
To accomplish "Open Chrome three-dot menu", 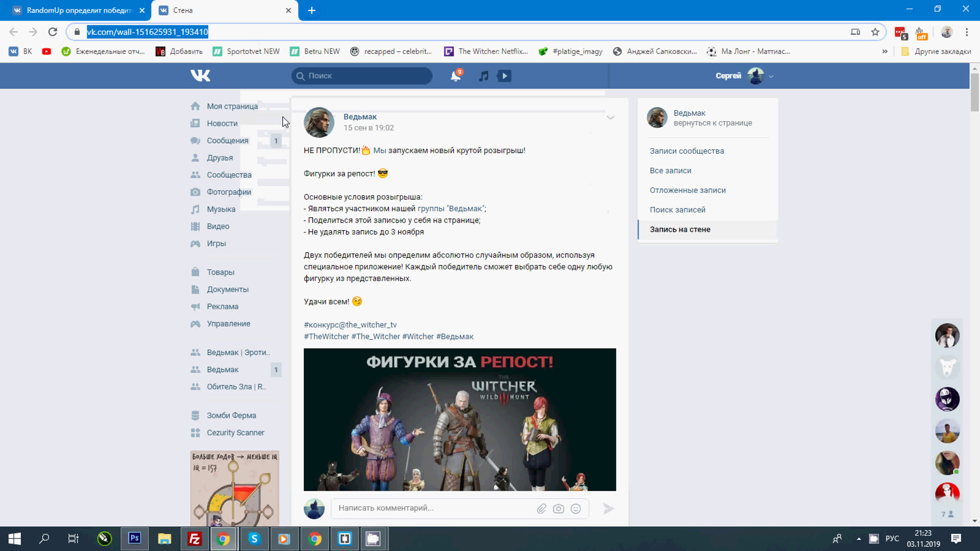I will tap(967, 32).
